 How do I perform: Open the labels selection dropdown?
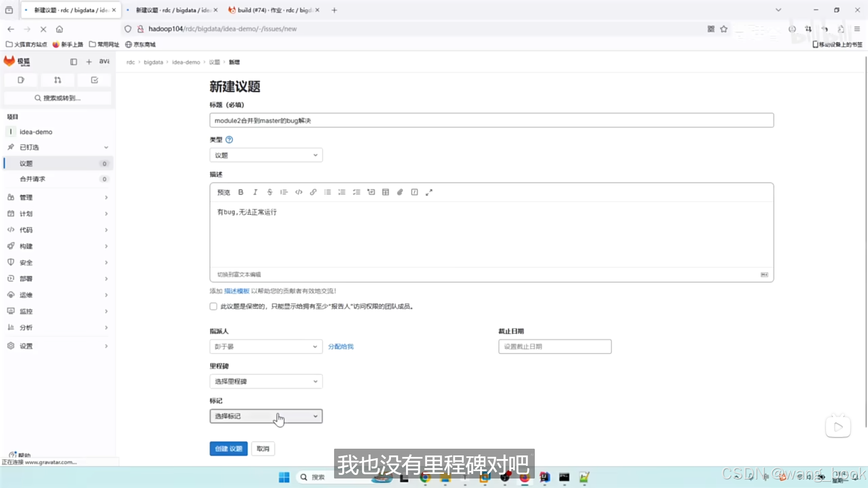[266, 416]
